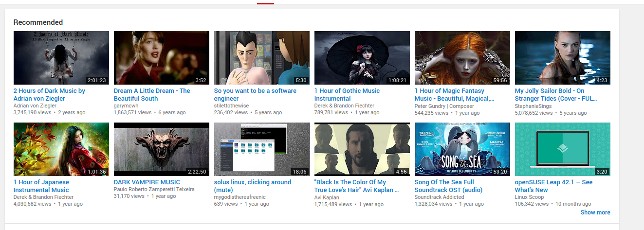Open the 'Peter Gundry | Composer' channel link
This screenshot has width=644, height=230.
(444, 106)
